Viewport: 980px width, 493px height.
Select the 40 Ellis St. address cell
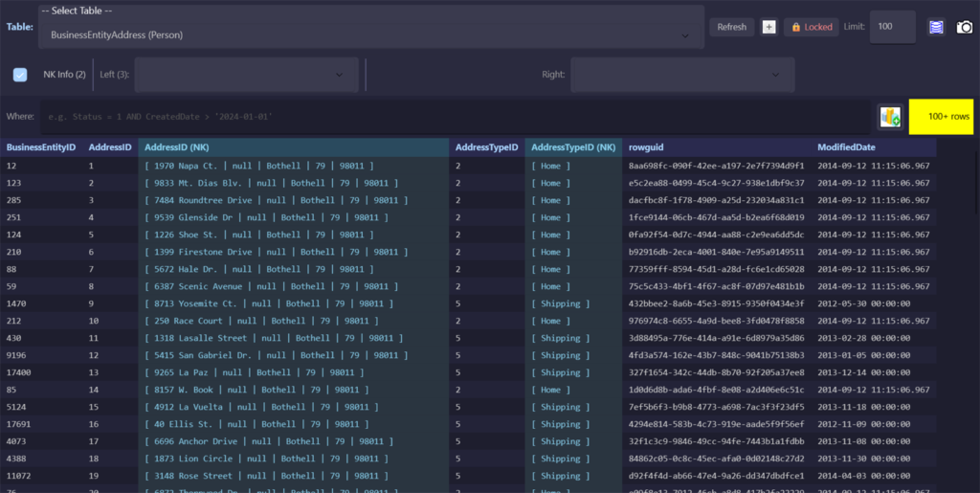coord(293,424)
